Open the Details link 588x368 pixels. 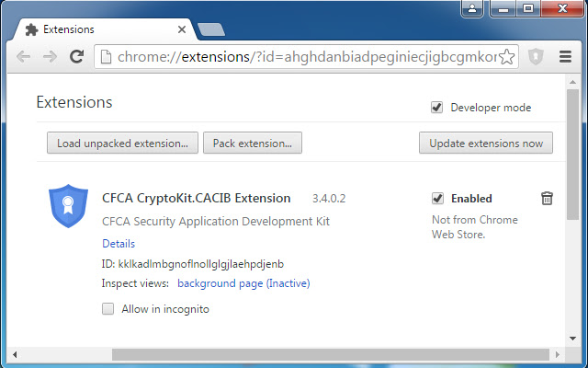click(x=119, y=243)
